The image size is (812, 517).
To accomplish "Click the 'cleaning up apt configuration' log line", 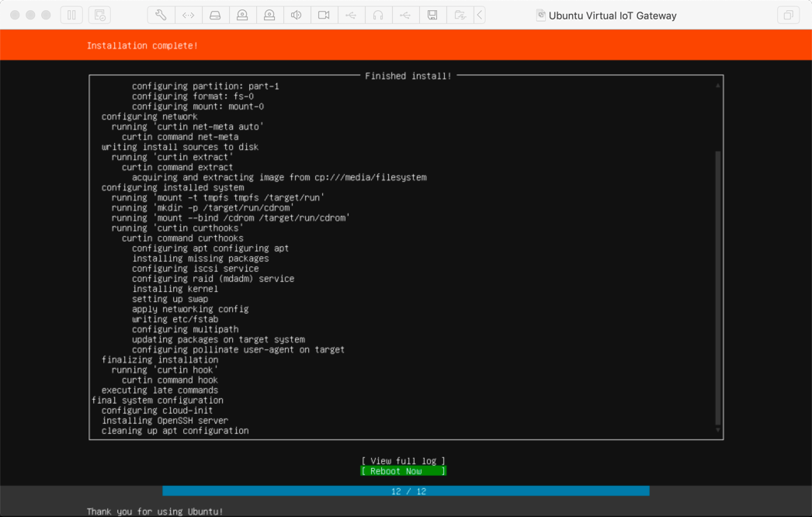I will pyautogui.click(x=175, y=431).
